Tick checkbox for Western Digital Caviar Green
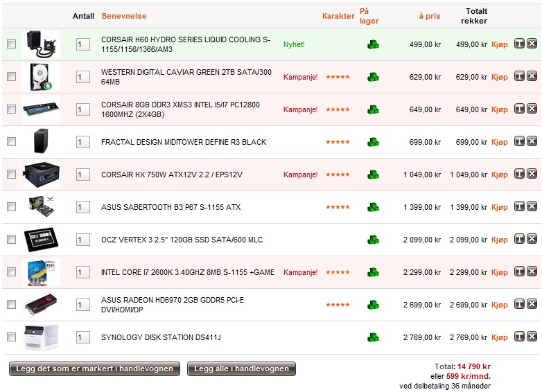 [x=11, y=76]
